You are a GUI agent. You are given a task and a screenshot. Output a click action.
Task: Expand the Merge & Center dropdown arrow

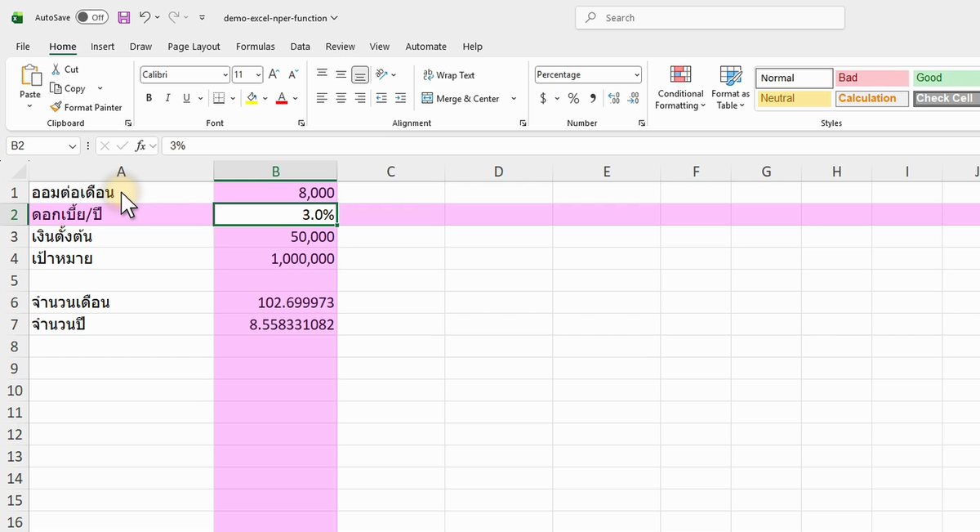(514, 99)
